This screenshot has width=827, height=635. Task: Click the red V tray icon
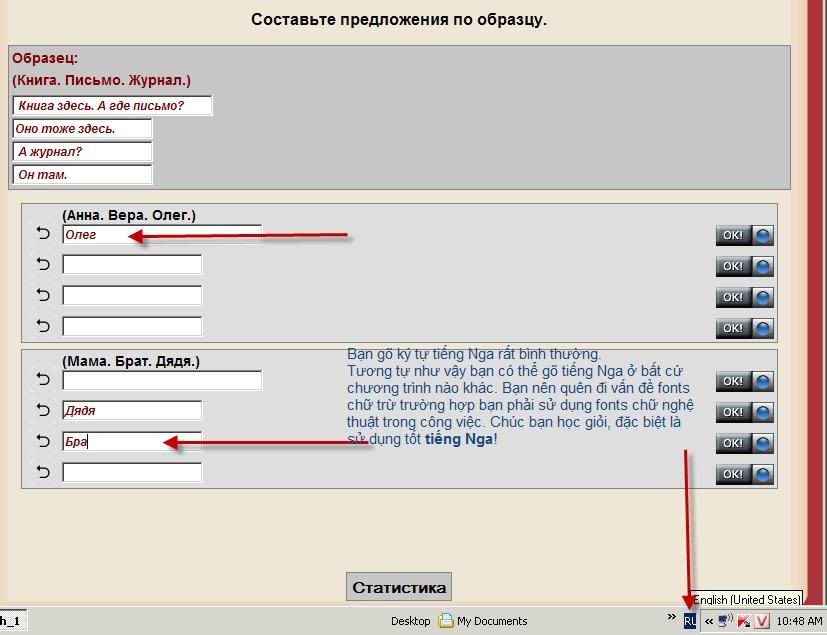[x=762, y=621]
